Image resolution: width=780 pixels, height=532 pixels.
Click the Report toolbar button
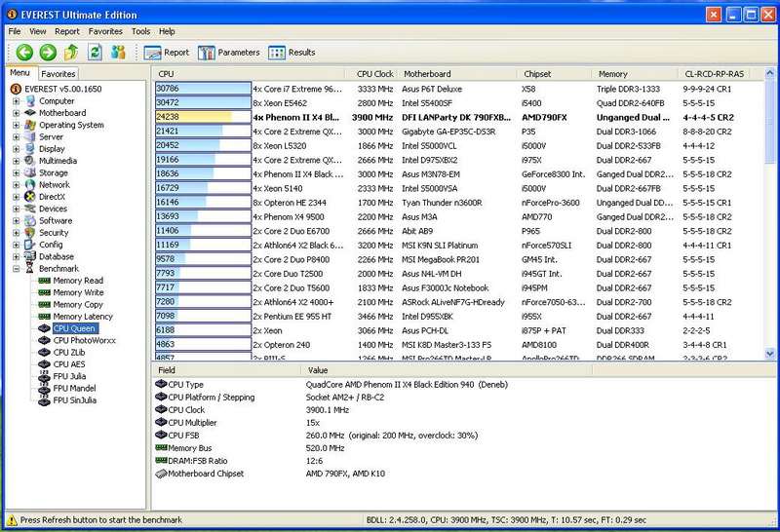(167, 53)
